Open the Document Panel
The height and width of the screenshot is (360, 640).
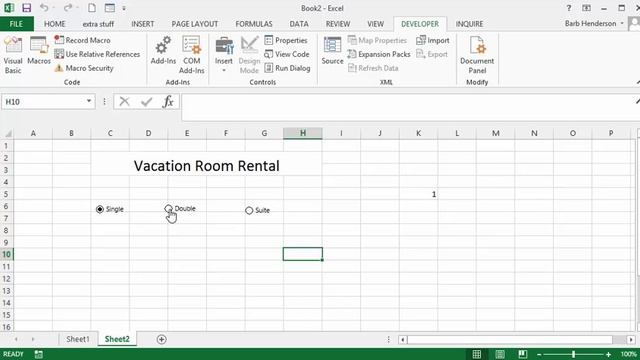477,55
